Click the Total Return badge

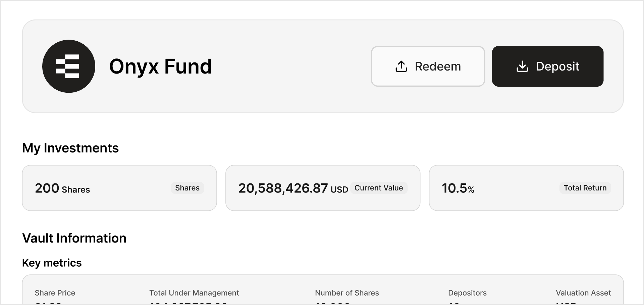(585, 188)
